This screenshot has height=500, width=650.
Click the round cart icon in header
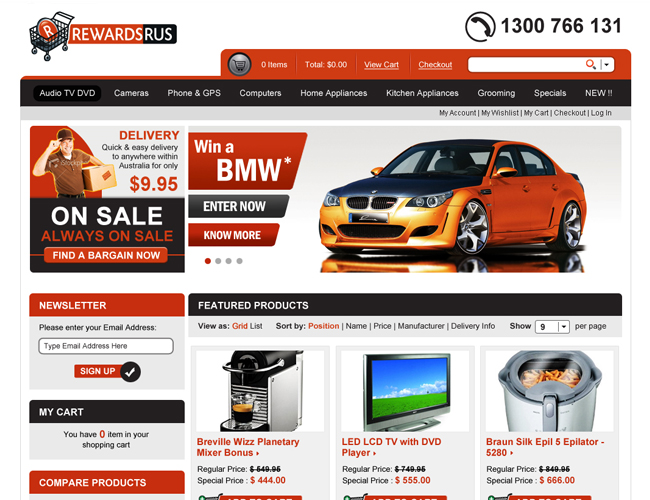[239, 65]
